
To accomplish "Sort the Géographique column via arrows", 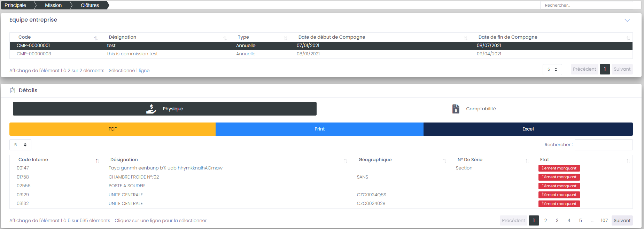I will click(x=444, y=160).
